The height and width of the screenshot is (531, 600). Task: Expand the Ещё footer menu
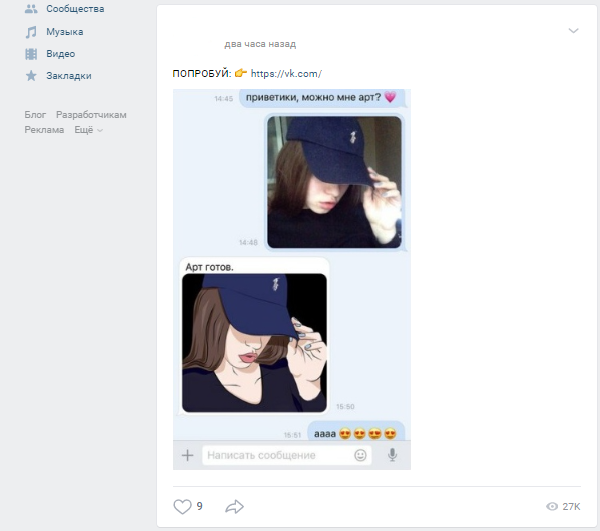[88, 130]
